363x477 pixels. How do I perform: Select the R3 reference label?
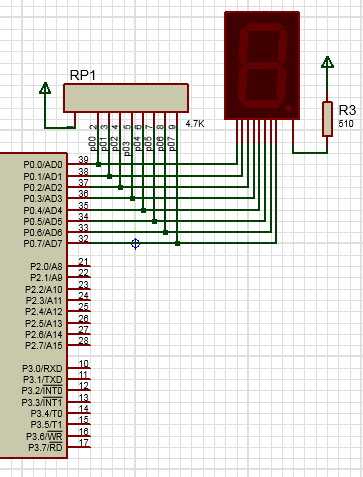tap(347, 110)
